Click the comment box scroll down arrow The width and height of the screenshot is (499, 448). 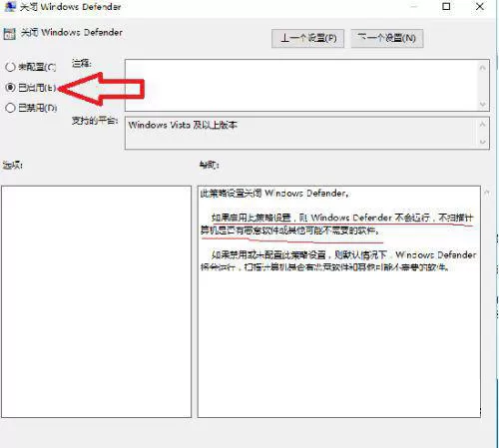[x=483, y=105]
